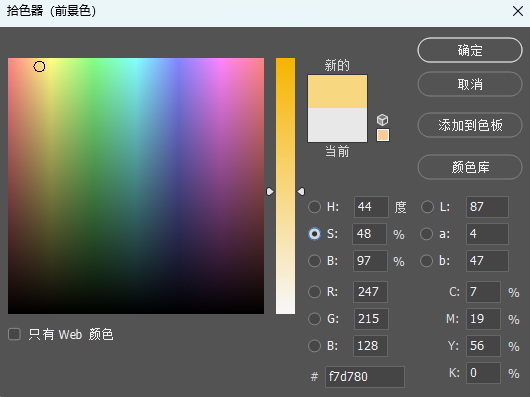
Task: Select the H hue radio button
Action: click(x=314, y=207)
